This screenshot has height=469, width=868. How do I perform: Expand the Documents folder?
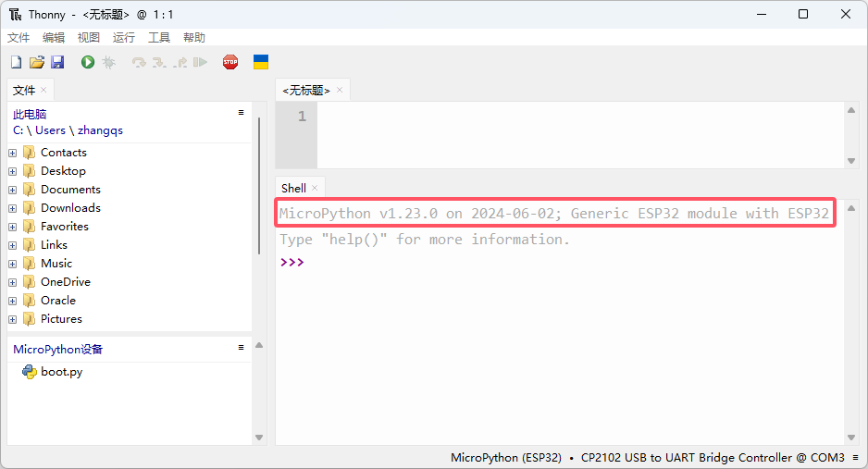point(13,190)
